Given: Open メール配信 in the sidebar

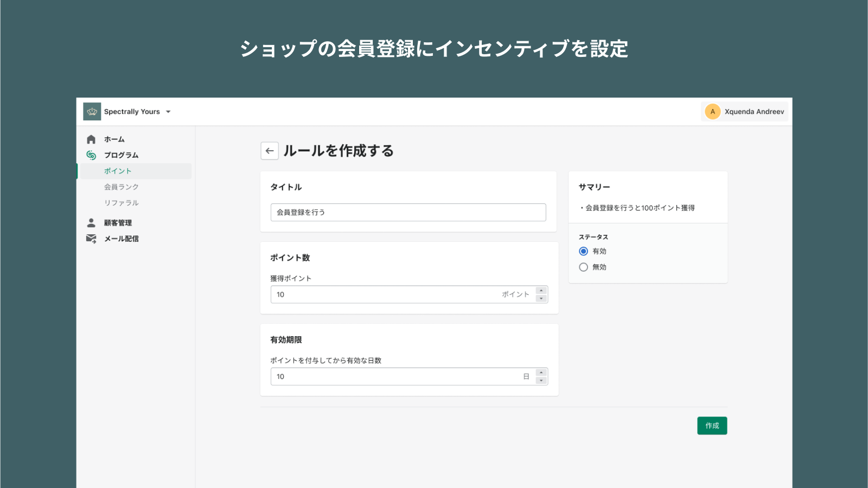Looking at the screenshot, I should (122, 239).
